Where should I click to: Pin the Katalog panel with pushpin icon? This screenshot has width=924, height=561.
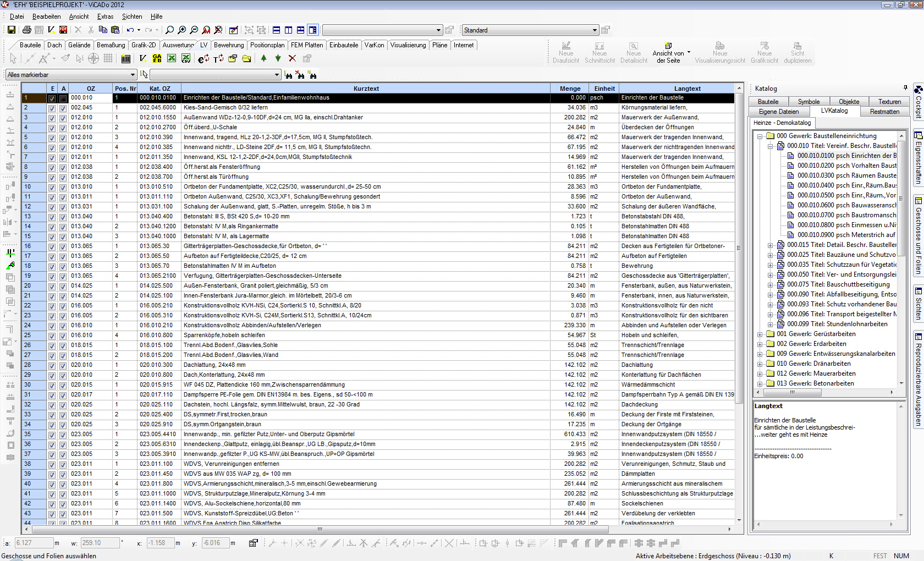(x=905, y=88)
